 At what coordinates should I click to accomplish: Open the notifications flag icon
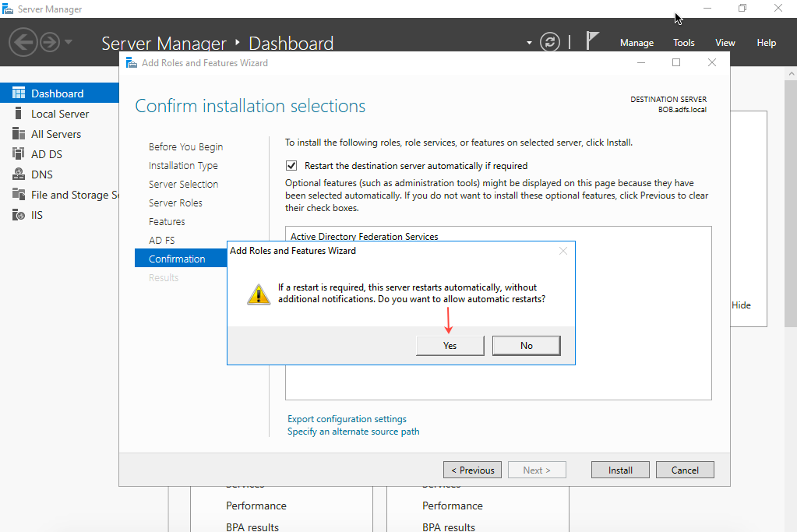click(x=591, y=41)
